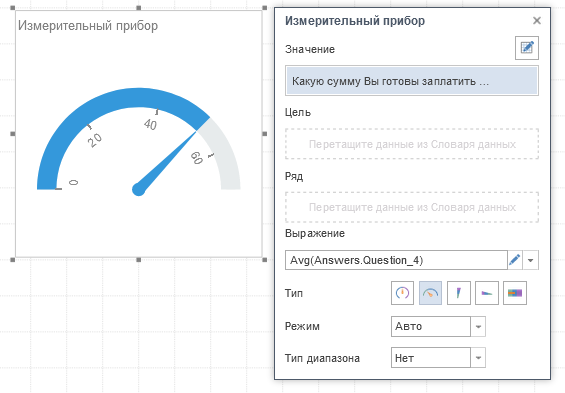Viewport: 565px width, 393px height.
Task: Click the empty Ряд data drop area
Action: pyautogui.click(x=412, y=207)
